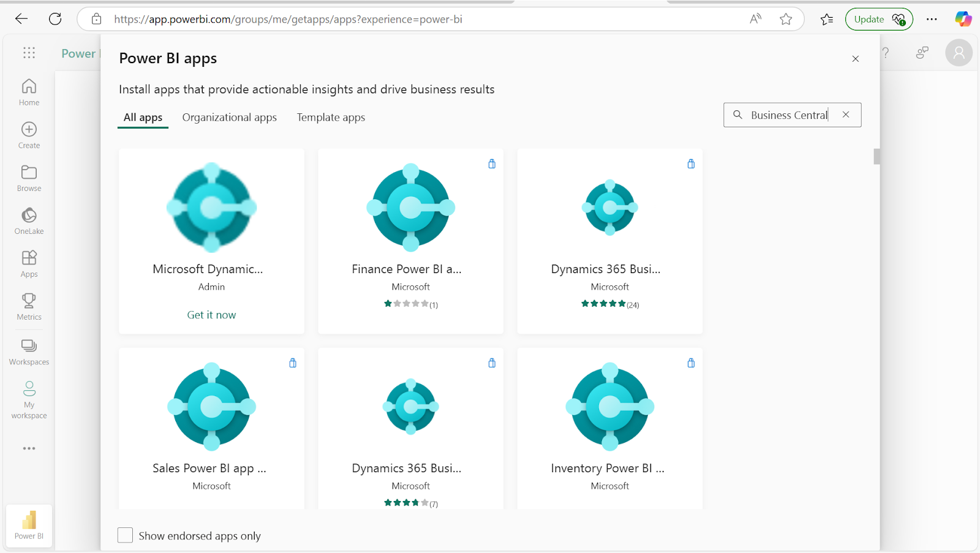Viewport: 980px width, 553px height.
Task: Enable Show endorsed apps only checkbox
Action: [125, 535]
